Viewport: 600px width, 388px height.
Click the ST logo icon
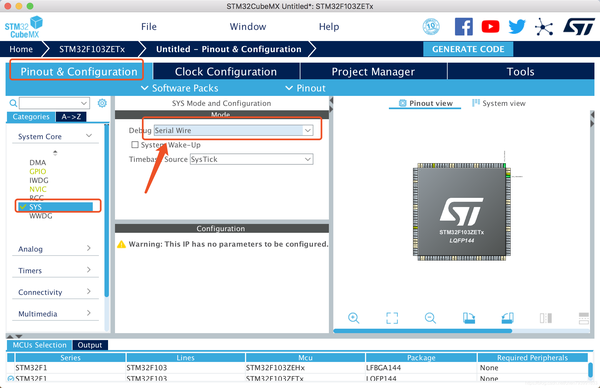[x=579, y=27]
